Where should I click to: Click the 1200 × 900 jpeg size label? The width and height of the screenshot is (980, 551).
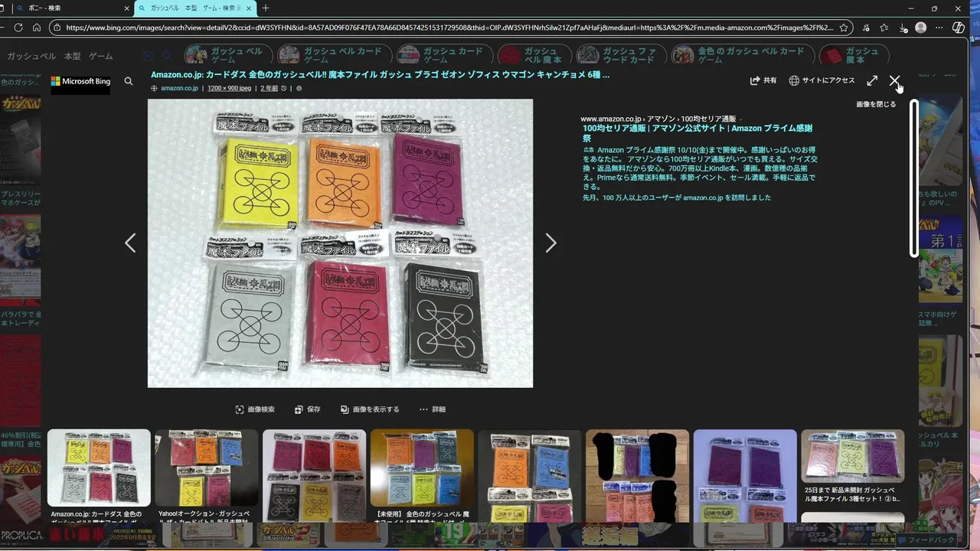point(229,88)
